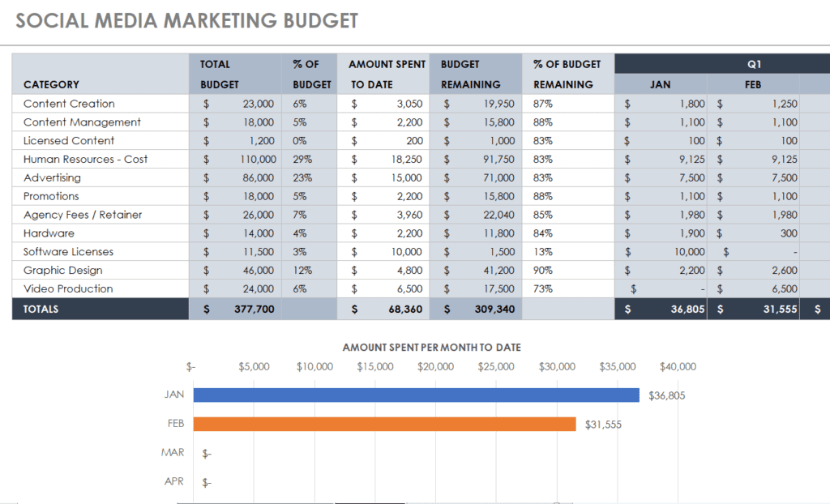Select the Human Resources - Cost cell
This screenshot has height=504, width=830.
(100, 160)
